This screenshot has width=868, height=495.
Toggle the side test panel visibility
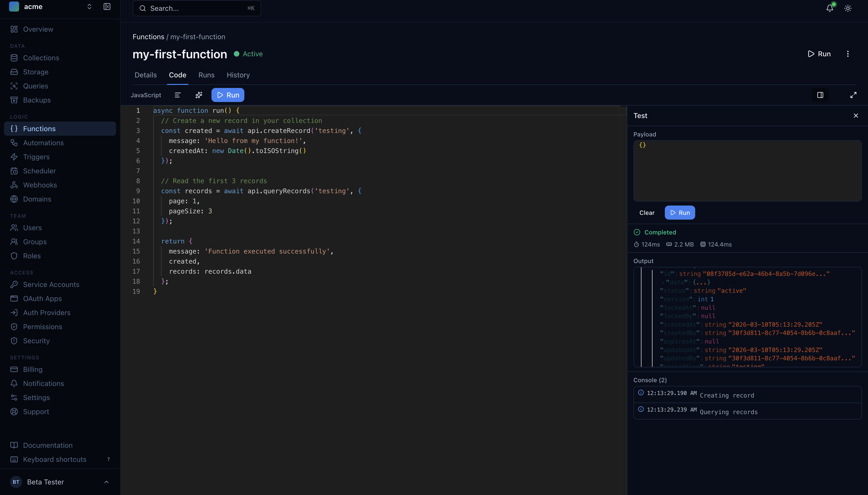pos(820,95)
